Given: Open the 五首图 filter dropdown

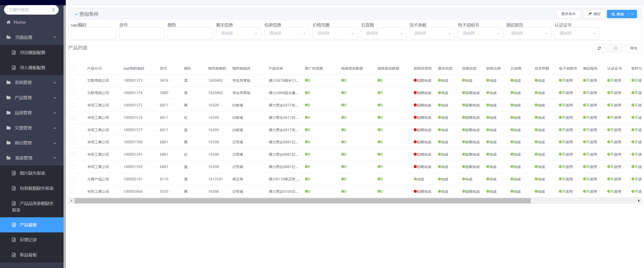Looking at the screenshot, I should click(x=383, y=33).
